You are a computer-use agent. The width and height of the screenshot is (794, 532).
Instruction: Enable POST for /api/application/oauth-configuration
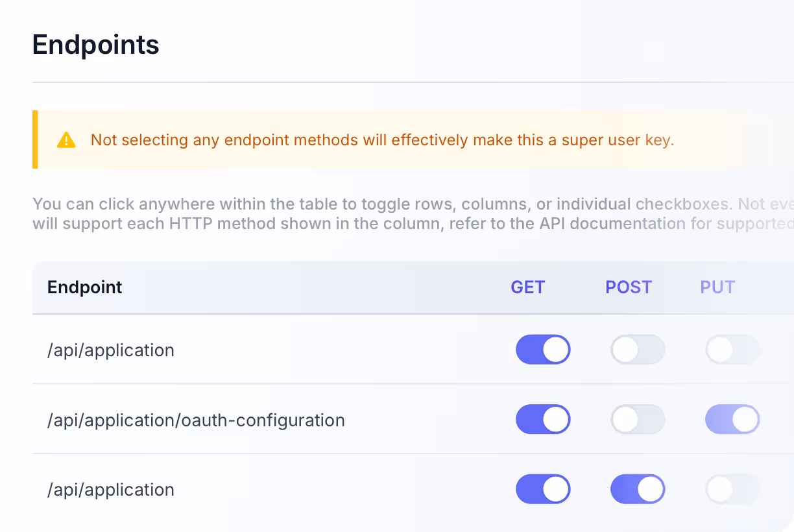(638, 419)
